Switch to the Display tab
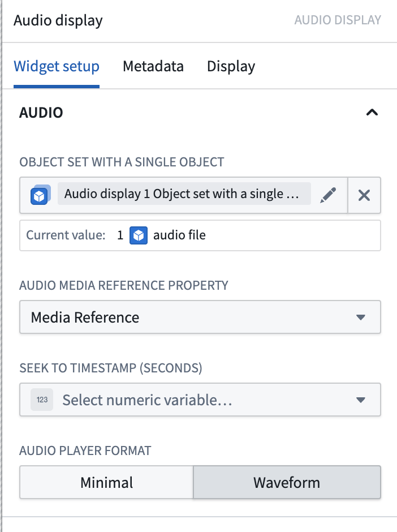The image size is (397, 532). click(230, 66)
